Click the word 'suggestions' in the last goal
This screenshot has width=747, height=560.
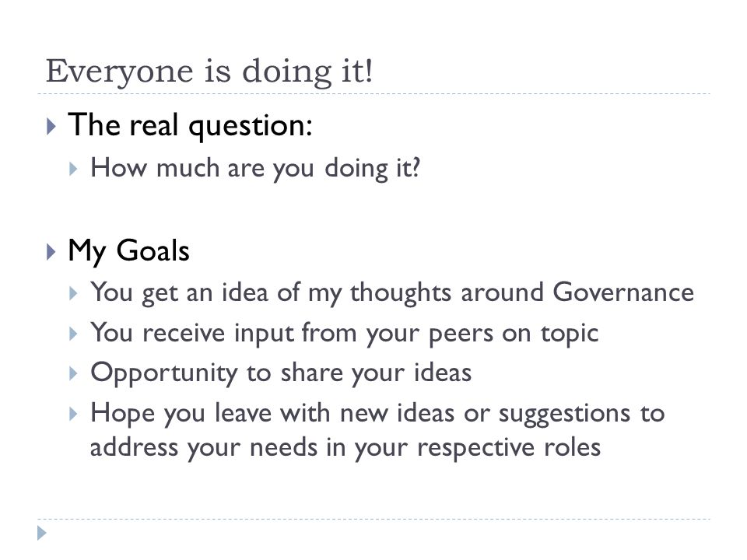coord(564,415)
